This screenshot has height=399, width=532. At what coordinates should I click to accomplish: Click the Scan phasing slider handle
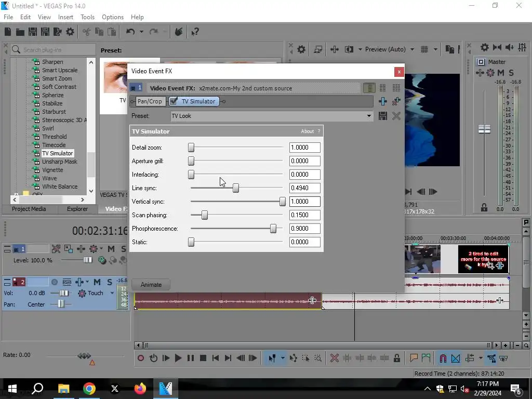205,215
